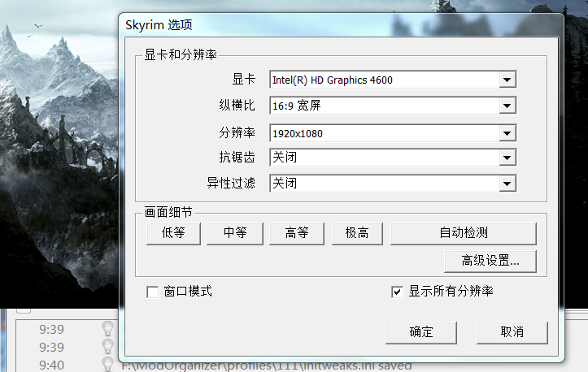Confirm options with the 确定 button
Viewport: 588px width, 372px height.
(x=421, y=332)
